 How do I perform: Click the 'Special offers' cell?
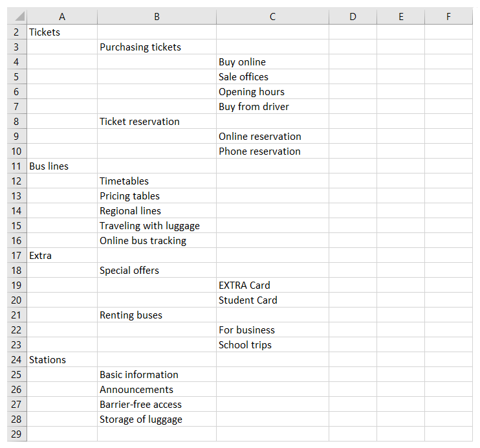coord(157,270)
